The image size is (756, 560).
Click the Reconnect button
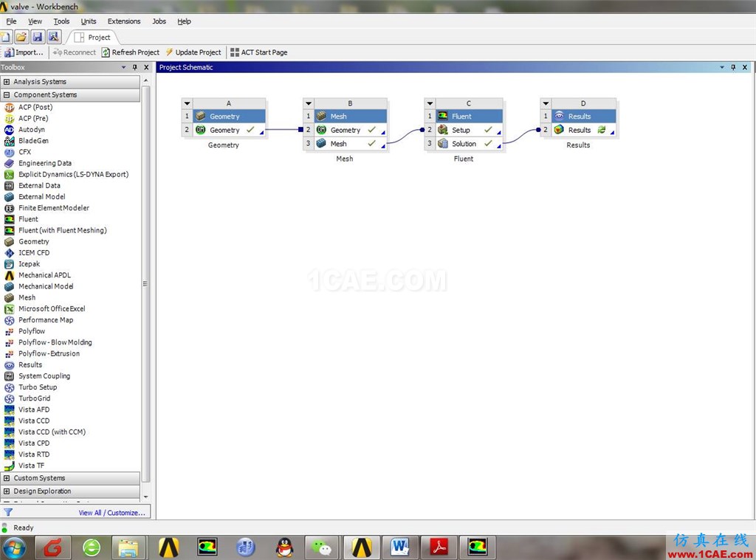point(75,52)
